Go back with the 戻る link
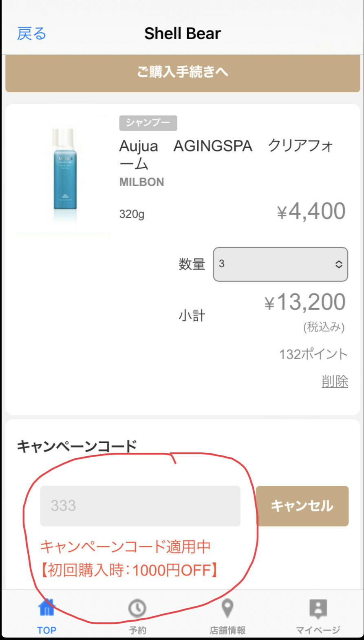Image resolution: width=364 pixels, height=640 pixels. pyautogui.click(x=31, y=33)
